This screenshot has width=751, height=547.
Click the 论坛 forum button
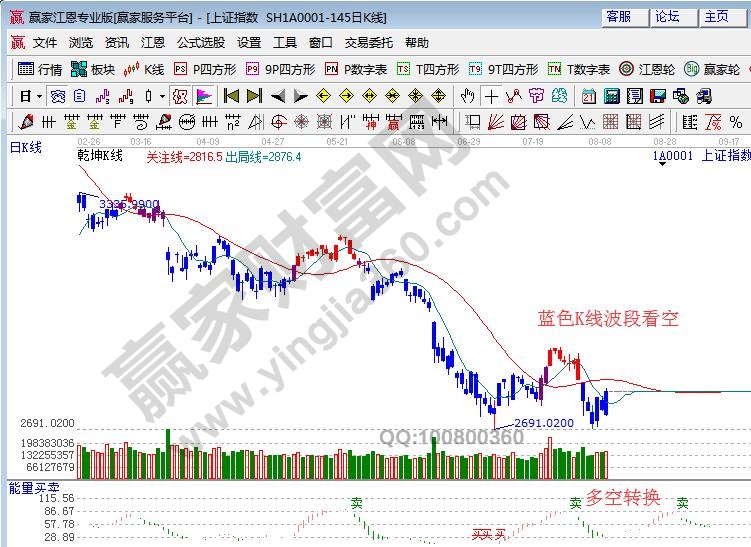[667, 17]
